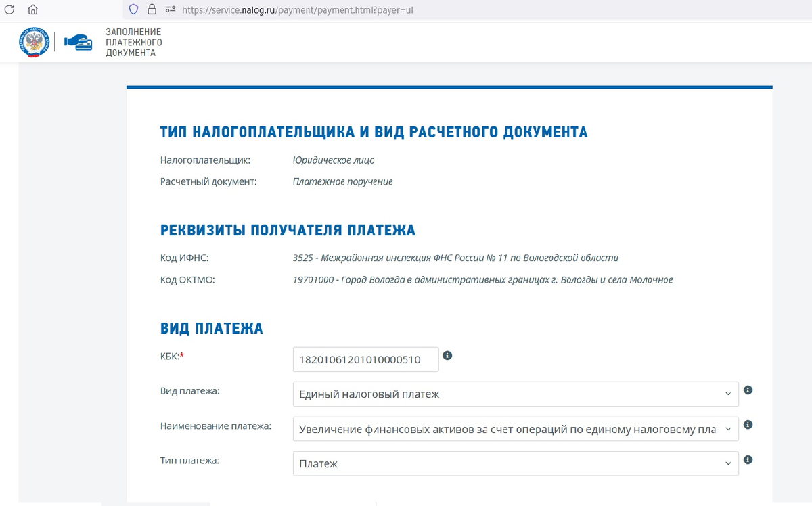Click the heading Вид платежа

[x=212, y=329]
